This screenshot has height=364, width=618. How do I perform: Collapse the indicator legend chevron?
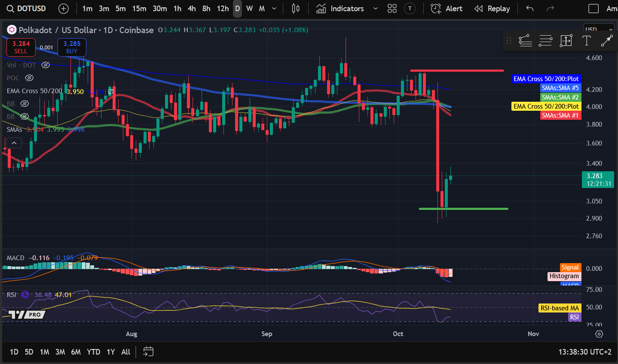point(14,143)
